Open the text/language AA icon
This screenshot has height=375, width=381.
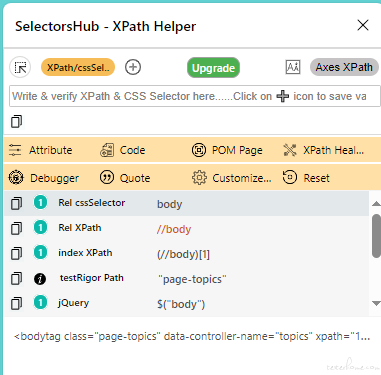[293, 67]
